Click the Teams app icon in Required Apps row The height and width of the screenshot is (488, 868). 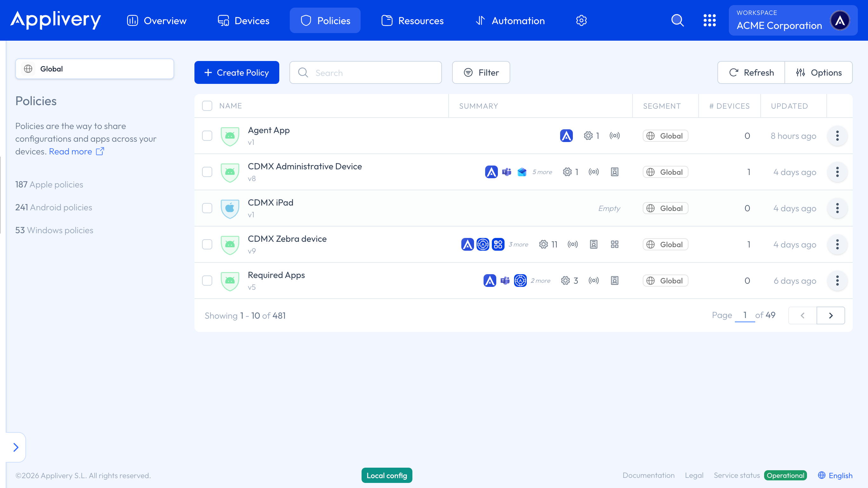click(505, 281)
